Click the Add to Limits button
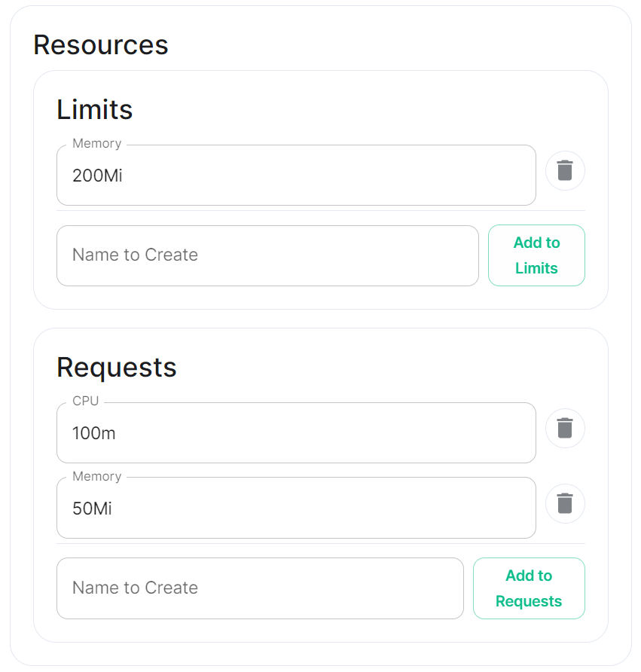Screen dimensions: 641x672 click(536, 255)
